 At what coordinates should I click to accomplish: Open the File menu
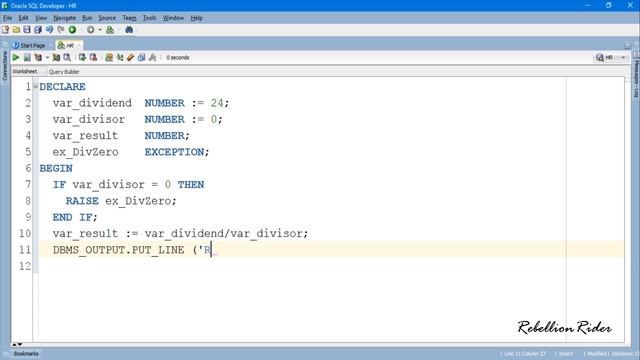pos(8,18)
